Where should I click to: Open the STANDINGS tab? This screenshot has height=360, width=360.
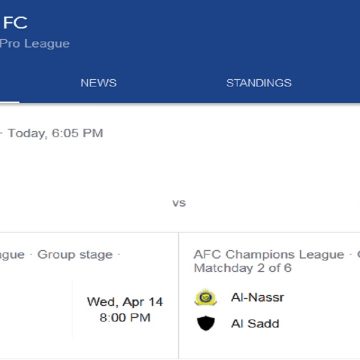point(259,83)
